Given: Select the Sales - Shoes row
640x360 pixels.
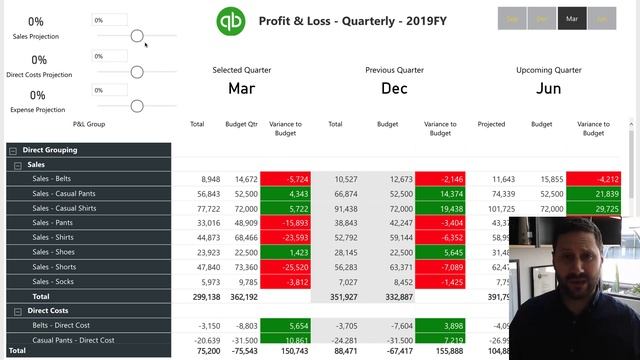Looking at the screenshot, I should tap(89, 252).
